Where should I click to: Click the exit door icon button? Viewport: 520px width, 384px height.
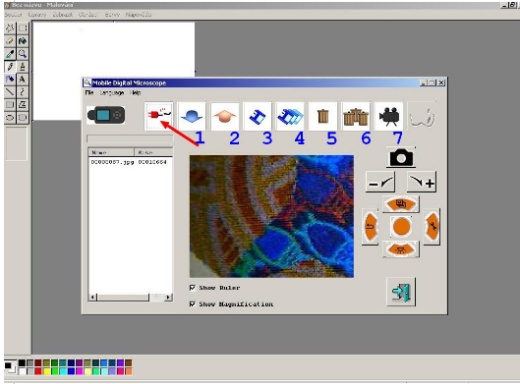(x=401, y=292)
